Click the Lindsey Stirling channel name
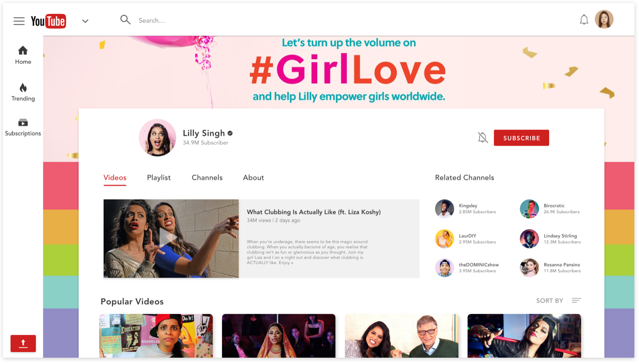639x364 pixels. [560, 236]
